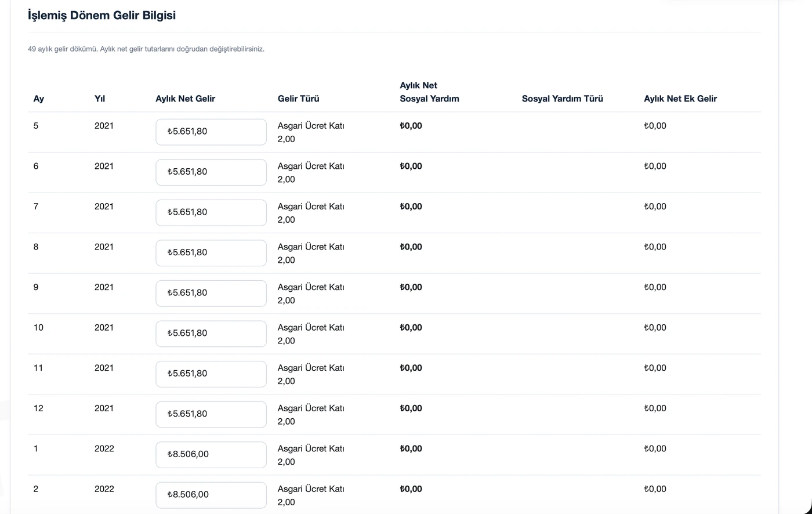The width and height of the screenshot is (812, 514).
Task: Click month number 11 cell
Action: click(38, 368)
